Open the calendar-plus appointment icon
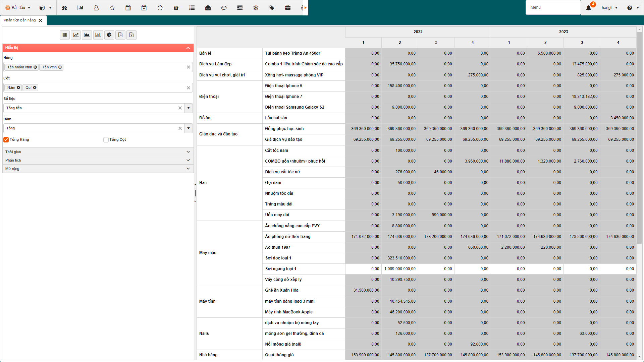The width and height of the screenshot is (644, 362). pyautogui.click(x=144, y=8)
